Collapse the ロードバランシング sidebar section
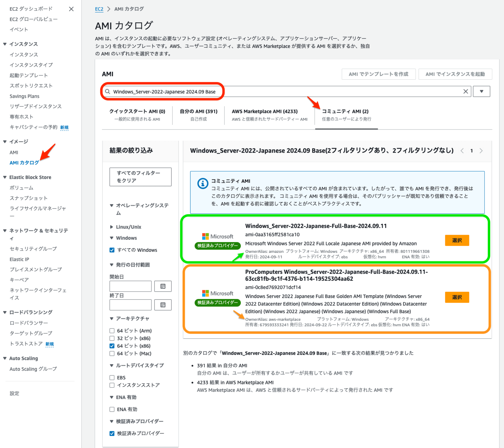This screenshot has height=448, width=504. pos(5,312)
